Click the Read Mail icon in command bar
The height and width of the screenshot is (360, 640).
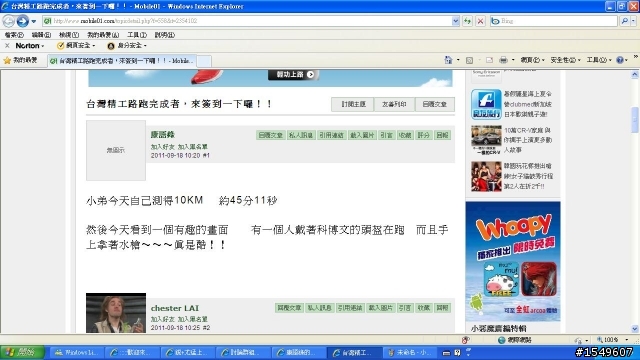(x=489, y=60)
